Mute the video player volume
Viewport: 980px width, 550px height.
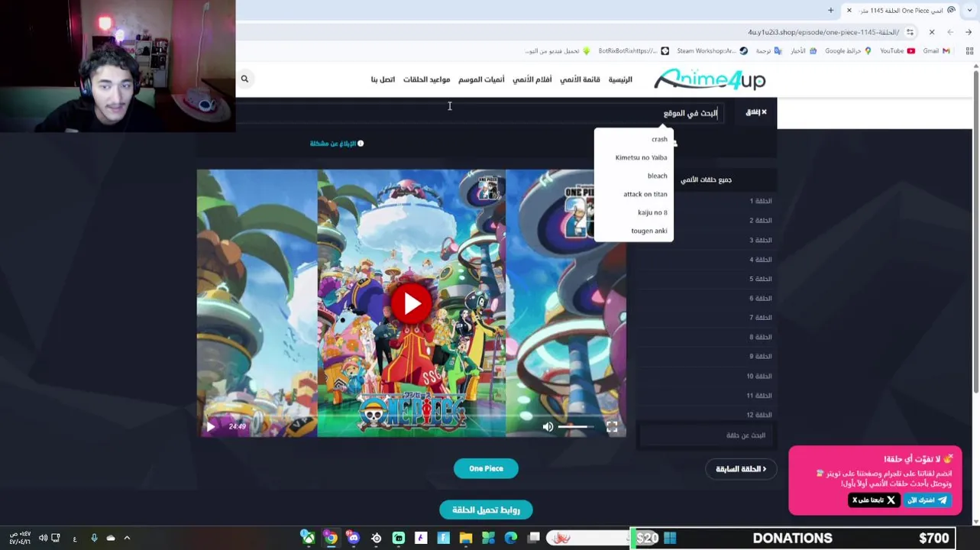[548, 427]
